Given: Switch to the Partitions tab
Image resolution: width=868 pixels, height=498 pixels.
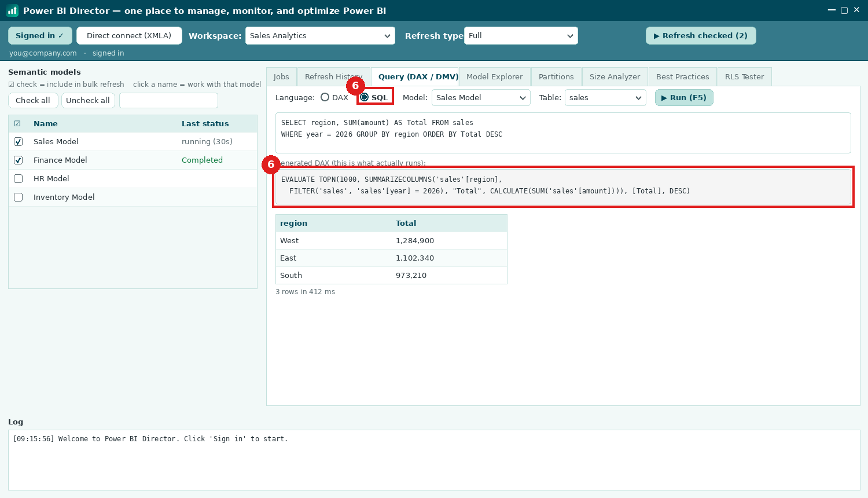Looking at the screenshot, I should pyautogui.click(x=556, y=76).
